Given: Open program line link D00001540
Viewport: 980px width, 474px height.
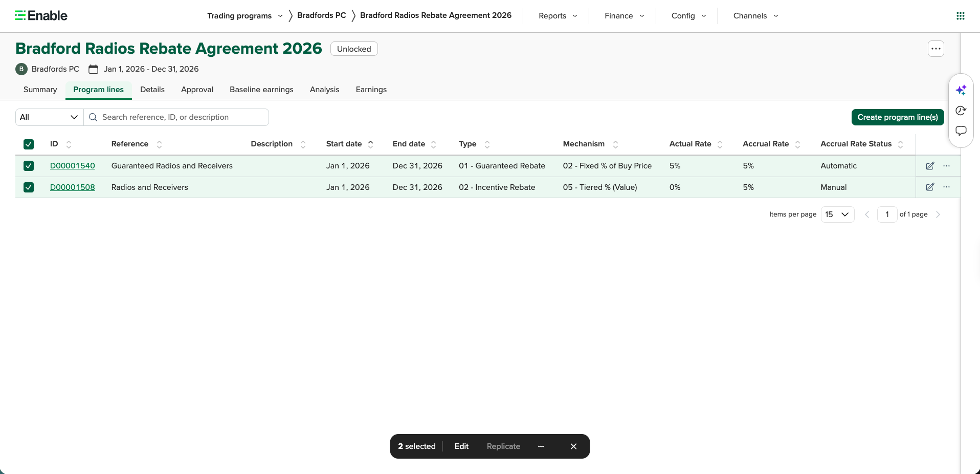Looking at the screenshot, I should [x=73, y=166].
